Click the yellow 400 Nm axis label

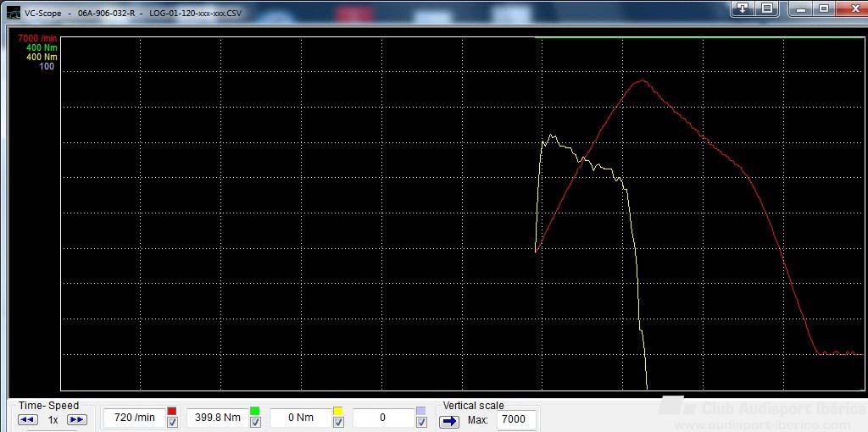[42, 57]
